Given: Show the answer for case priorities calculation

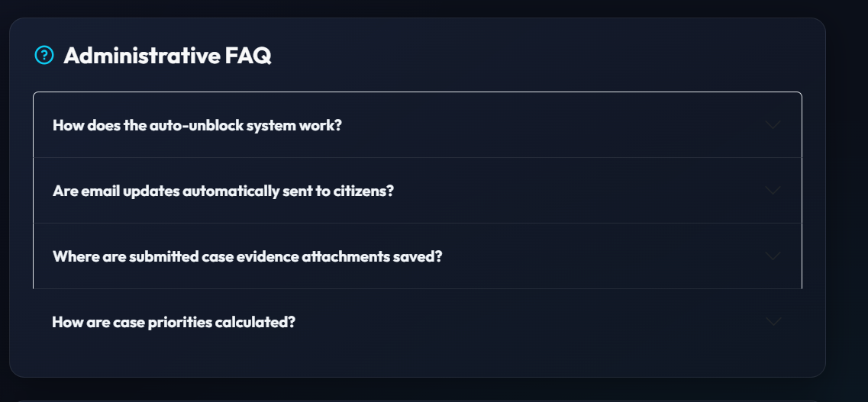Looking at the screenshot, I should point(418,321).
